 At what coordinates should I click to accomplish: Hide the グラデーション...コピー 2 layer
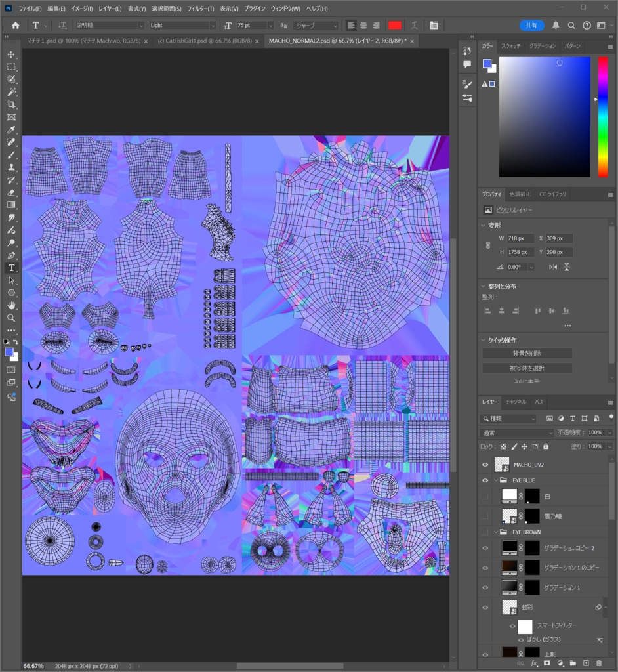pyautogui.click(x=485, y=548)
